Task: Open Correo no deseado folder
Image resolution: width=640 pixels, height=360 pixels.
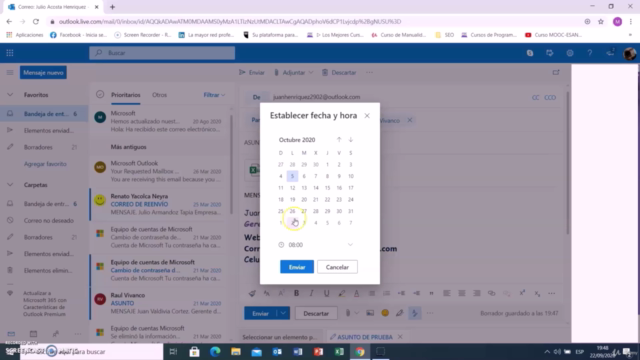Action: pos(44,220)
